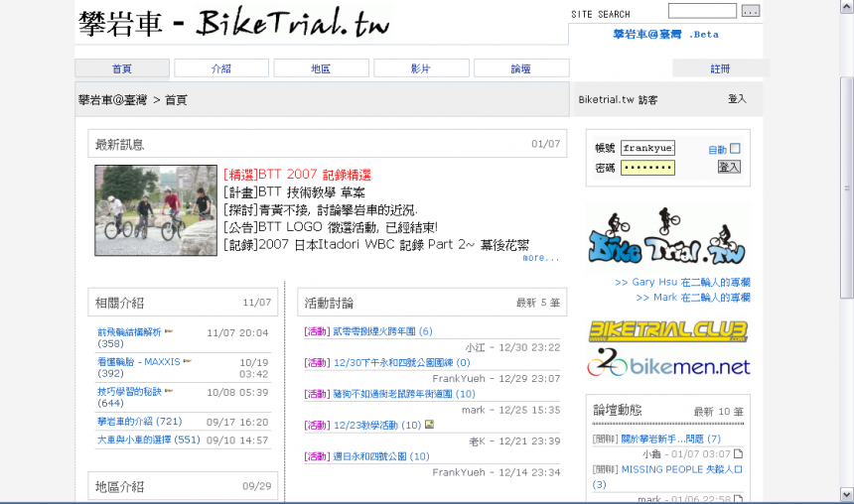Image resolution: width=854 pixels, height=504 pixels.
Task: Open the 論壇 navigation tab
Action: click(x=521, y=68)
